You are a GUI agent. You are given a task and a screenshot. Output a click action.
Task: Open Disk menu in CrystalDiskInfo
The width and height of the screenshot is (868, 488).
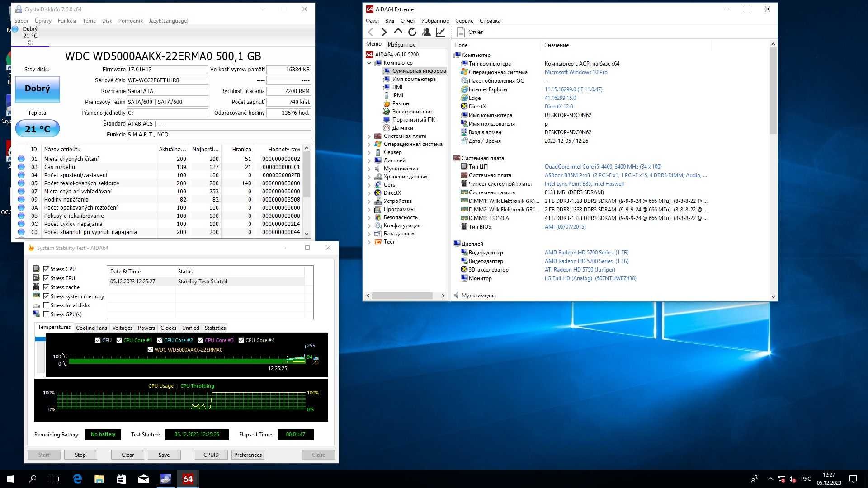click(107, 21)
